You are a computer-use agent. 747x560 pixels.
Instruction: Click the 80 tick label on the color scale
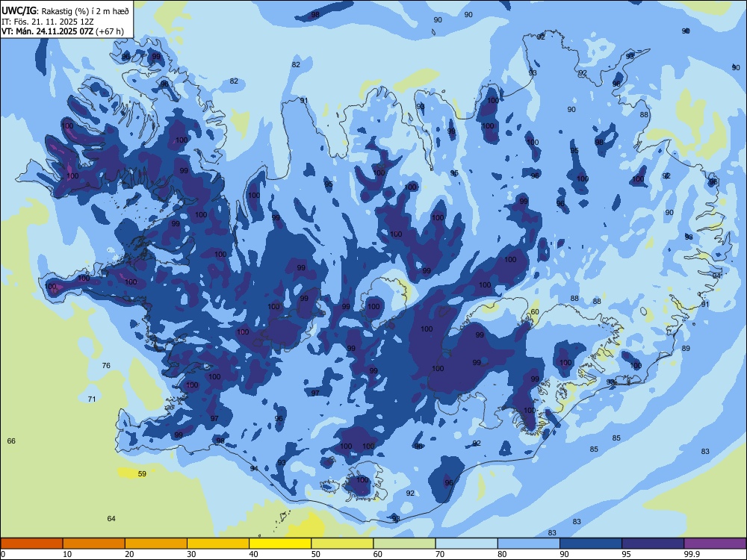(x=502, y=554)
